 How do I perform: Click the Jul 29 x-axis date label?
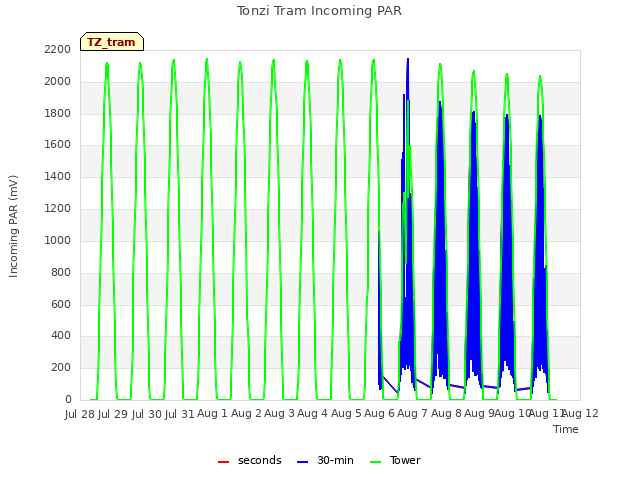pos(113,414)
